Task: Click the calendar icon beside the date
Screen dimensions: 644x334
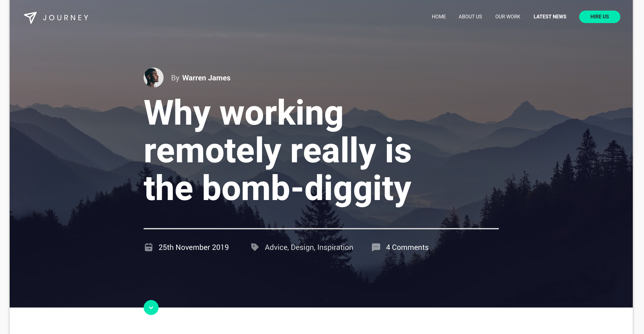Action: (x=149, y=247)
